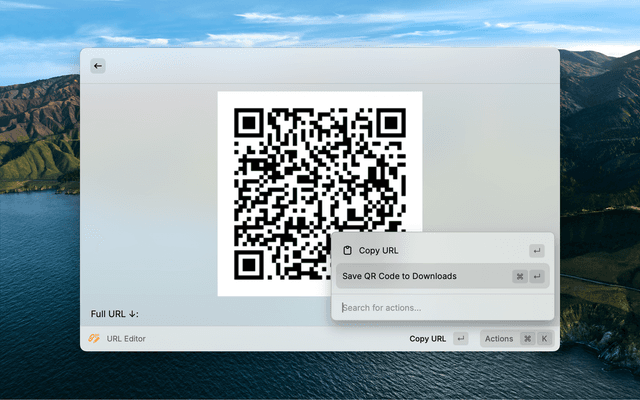Click the top-right QR finder square
640x400 pixels.
pyautogui.click(x=389, y=122)
